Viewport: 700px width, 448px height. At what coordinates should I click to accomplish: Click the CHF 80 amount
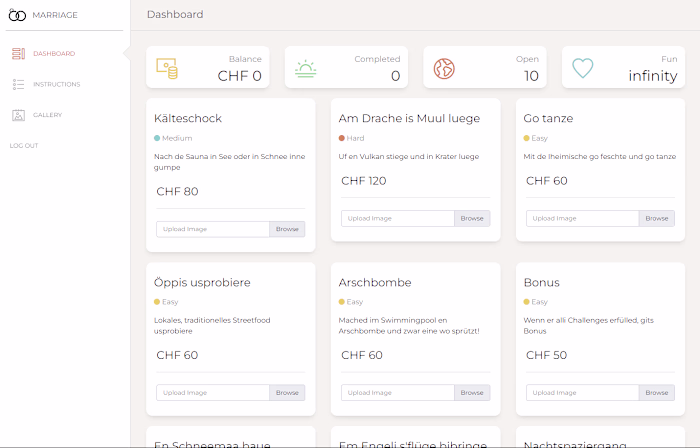coord(177,191)
